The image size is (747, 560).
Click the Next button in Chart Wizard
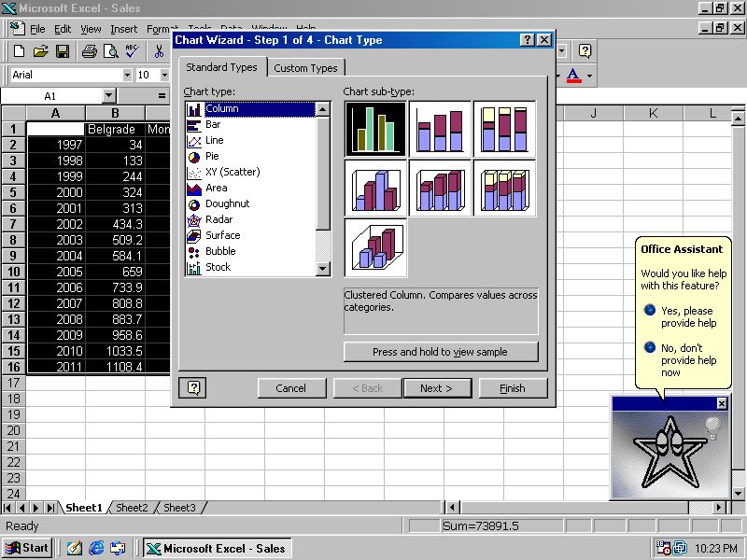click(437, 388)
